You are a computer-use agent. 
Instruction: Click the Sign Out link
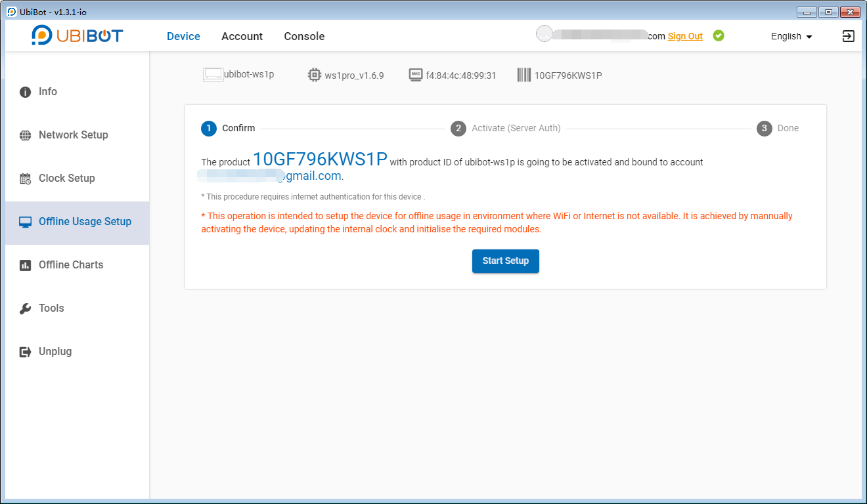point(685,36)
